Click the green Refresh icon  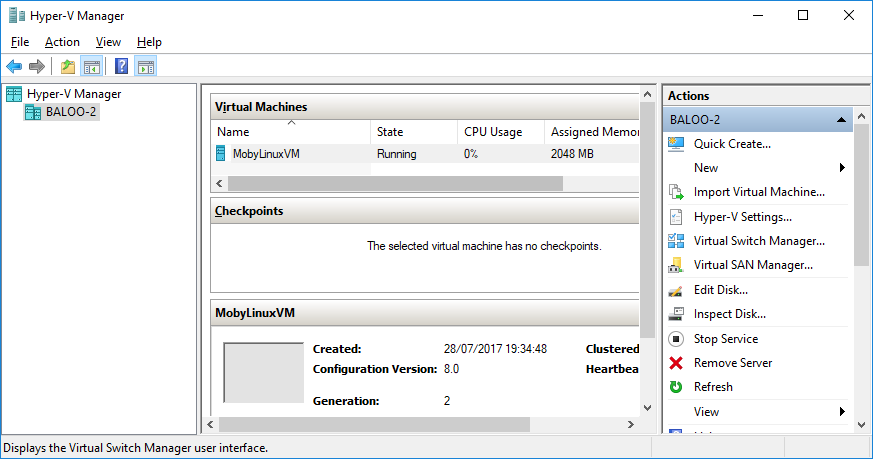point(676,387)
